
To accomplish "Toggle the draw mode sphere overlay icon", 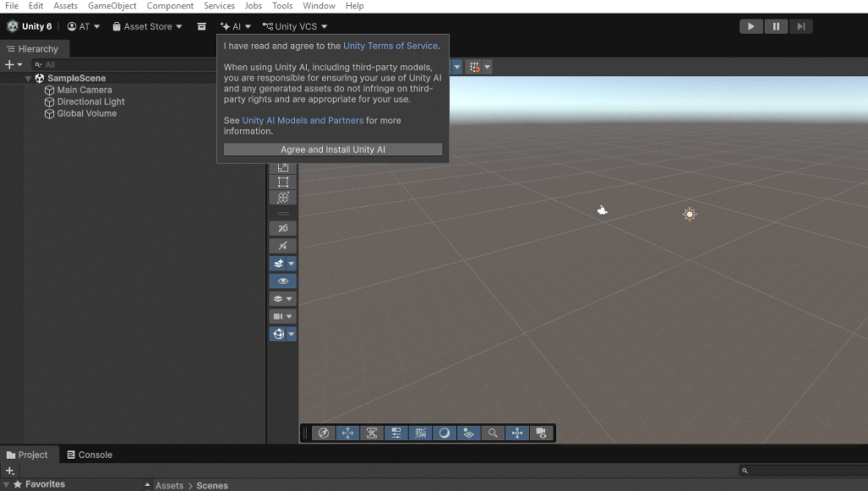I will [444, 432].
